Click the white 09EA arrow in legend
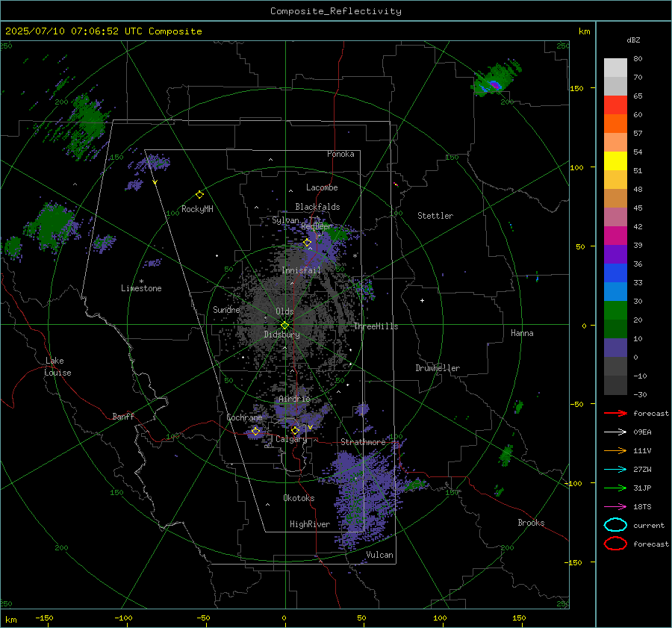 [615, 432]
